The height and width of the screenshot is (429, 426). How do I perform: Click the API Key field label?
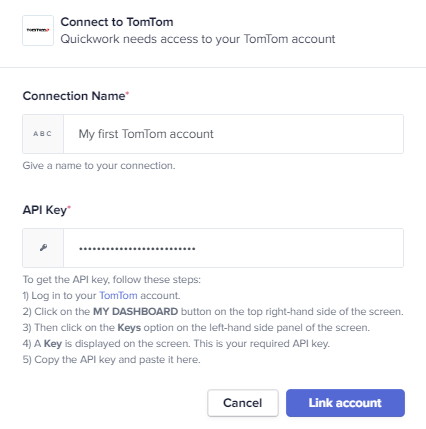pyautogui.click(x=45, y=210)
